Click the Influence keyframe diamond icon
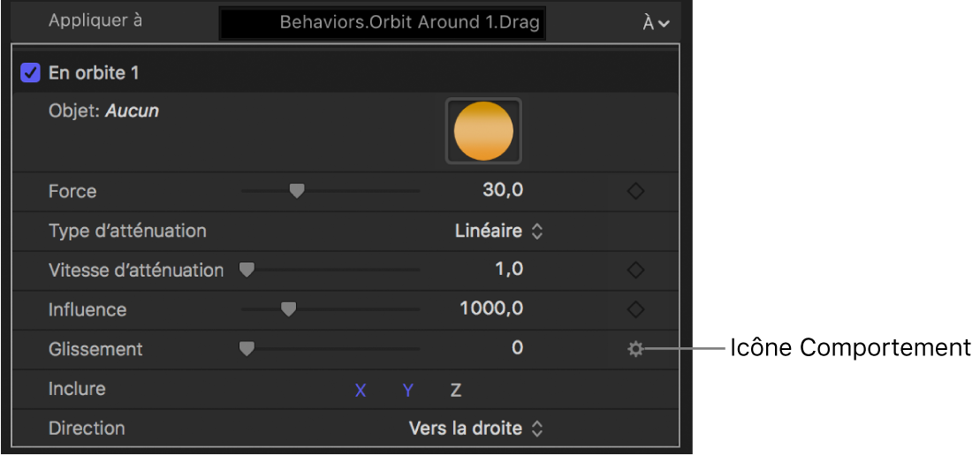 point(635,309)
